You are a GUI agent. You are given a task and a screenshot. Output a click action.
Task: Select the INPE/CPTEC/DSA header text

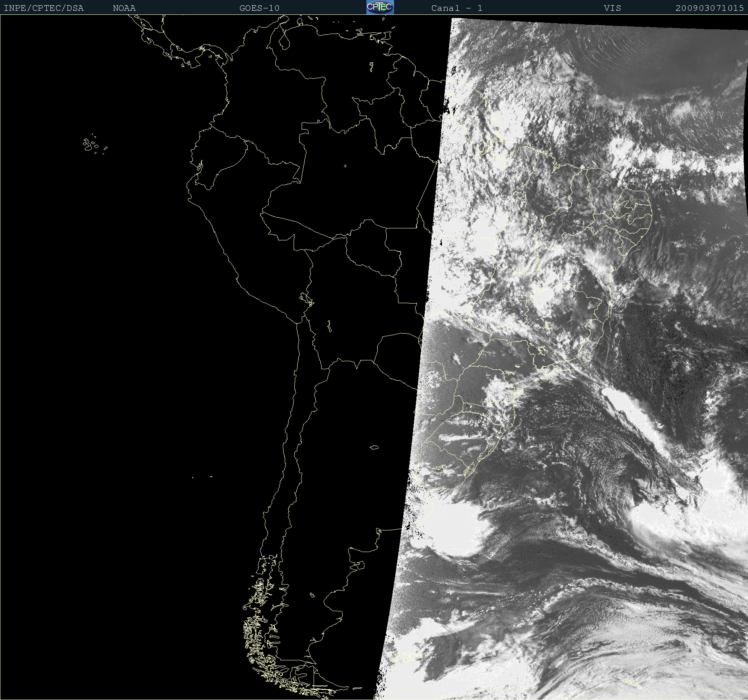[x=44, y=8]
